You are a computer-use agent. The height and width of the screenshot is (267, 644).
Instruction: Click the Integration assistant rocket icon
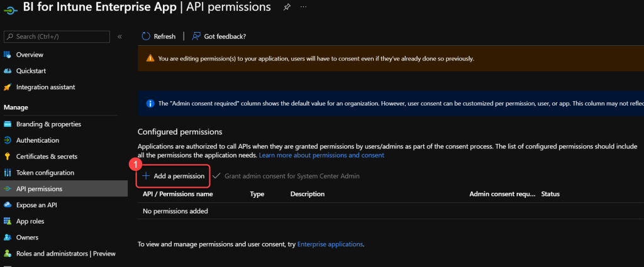[x=8, y=87]
